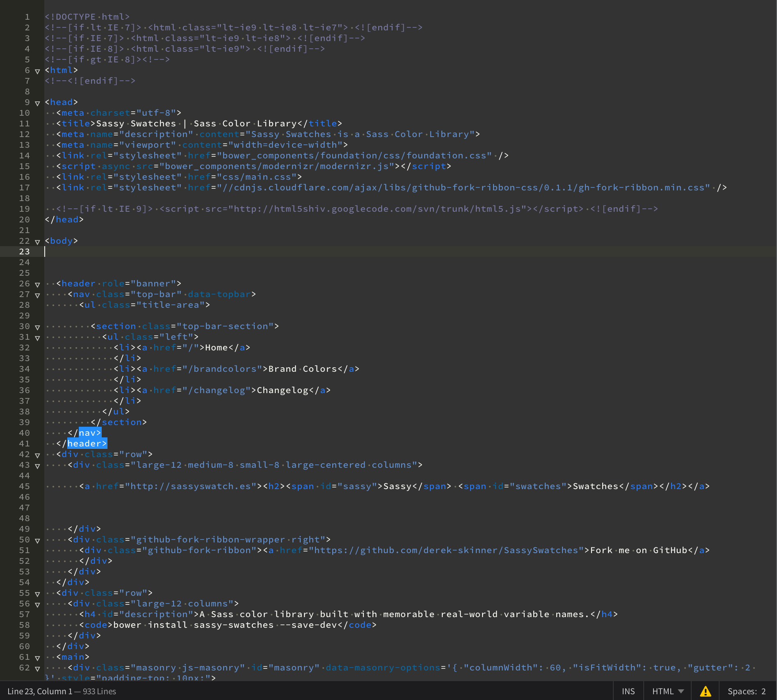Click the highlighted closing header tag
The width and height of the screenshot is (777, 700).
pyautogui.click(x=87, y=444)
